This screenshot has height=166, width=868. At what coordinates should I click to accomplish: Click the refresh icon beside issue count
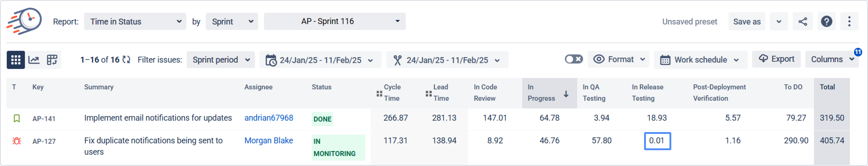126,60
